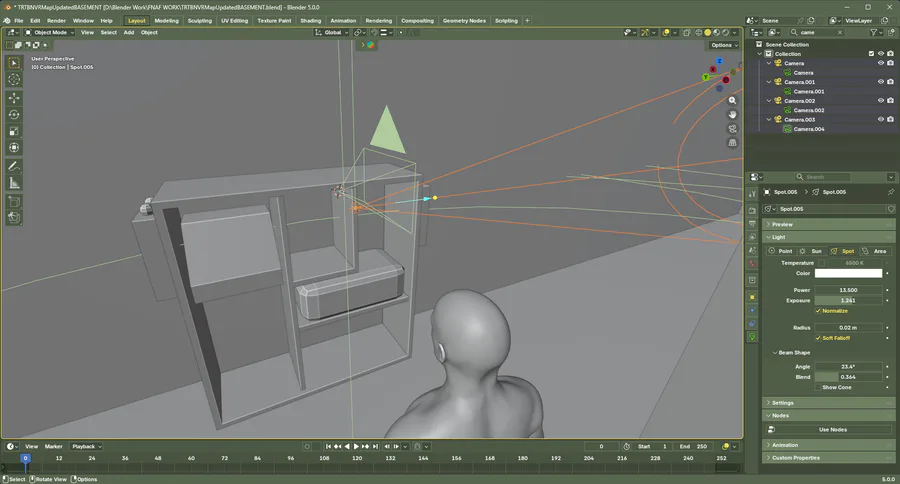900x484 pixels.
Task: Select the Measure tool
Action: [x=14, y=183]
